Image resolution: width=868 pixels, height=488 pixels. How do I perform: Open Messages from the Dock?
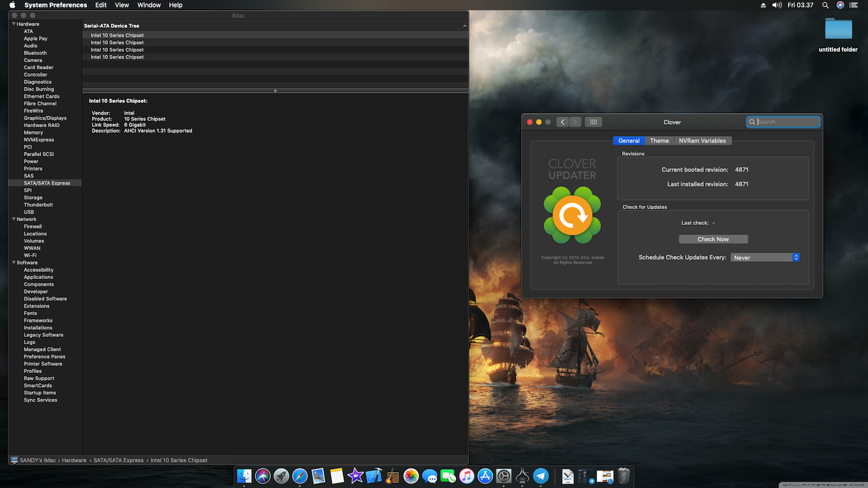point(430,475)
